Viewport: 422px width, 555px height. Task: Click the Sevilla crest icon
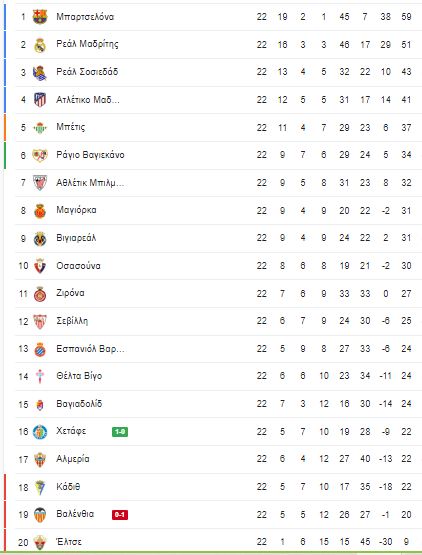(40, 321)
